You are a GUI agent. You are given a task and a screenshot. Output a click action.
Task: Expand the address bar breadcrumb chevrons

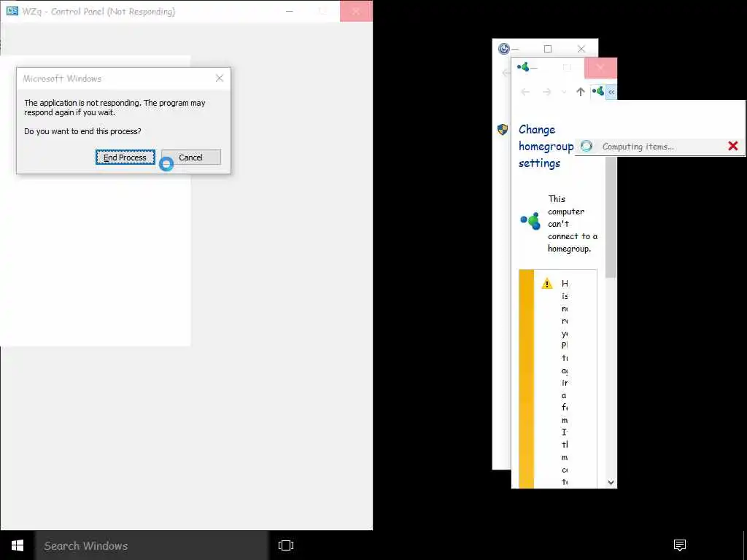click(x=611, y=92)
